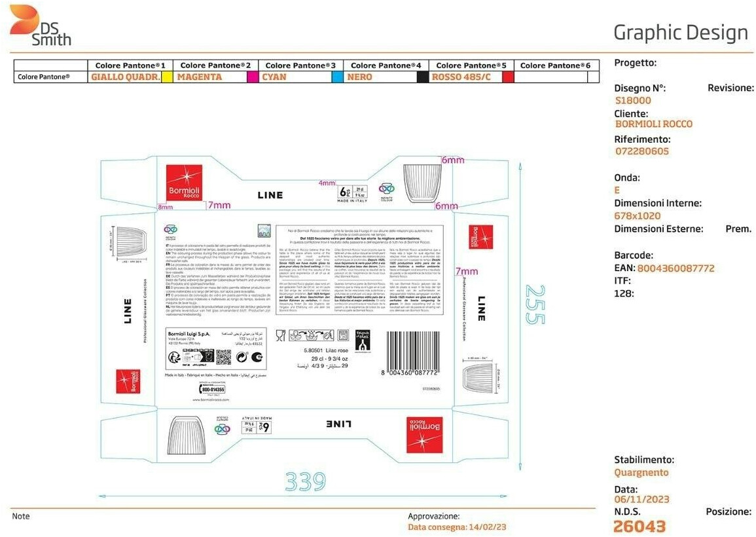
Task: Click the drawing number S18000
Action: [x=633, y=101]
